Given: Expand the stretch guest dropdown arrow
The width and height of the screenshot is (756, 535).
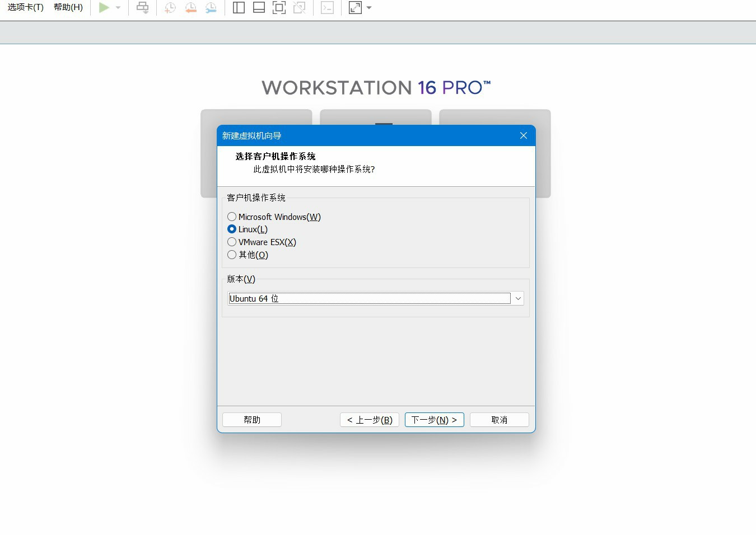Looking at the screenshot, I should coord(369,8).
